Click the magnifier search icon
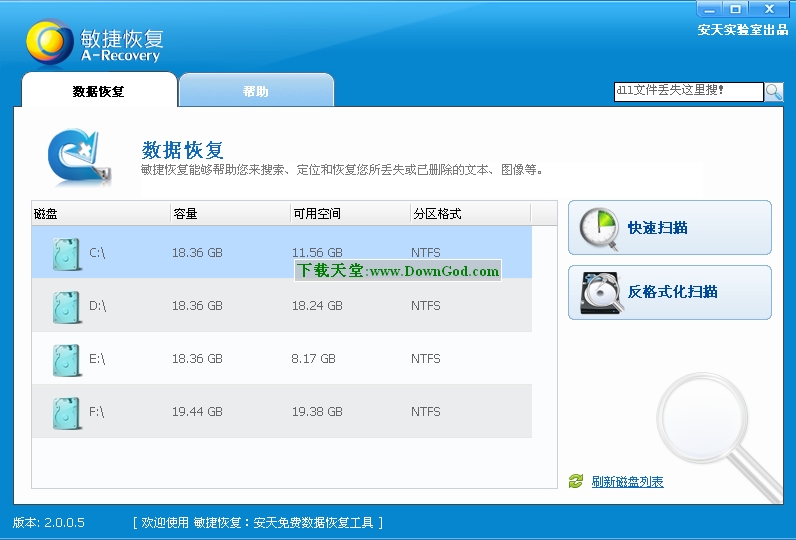 pyautogui.click(x=774, y=91)
